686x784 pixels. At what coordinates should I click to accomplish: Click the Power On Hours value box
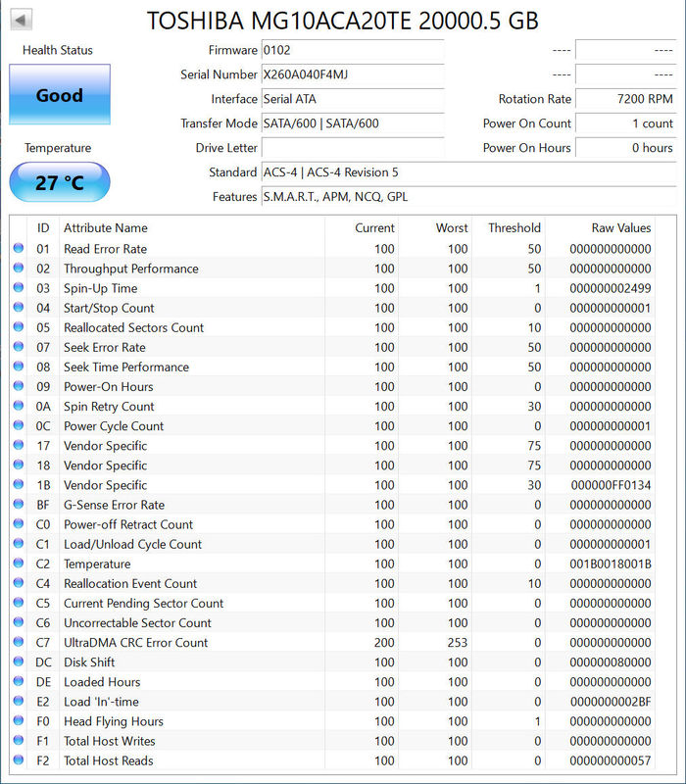626,148
